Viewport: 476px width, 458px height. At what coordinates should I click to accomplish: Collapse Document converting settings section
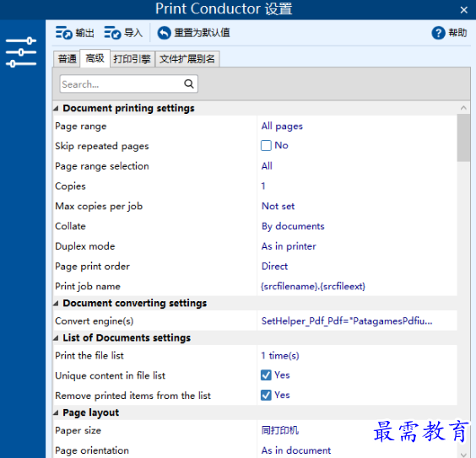[56, 304]
